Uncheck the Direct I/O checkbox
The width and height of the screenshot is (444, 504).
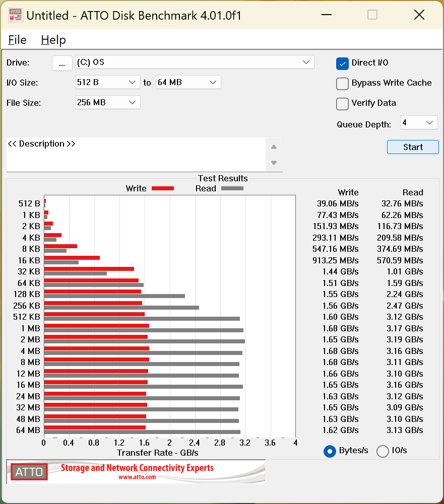pos(342,63)
